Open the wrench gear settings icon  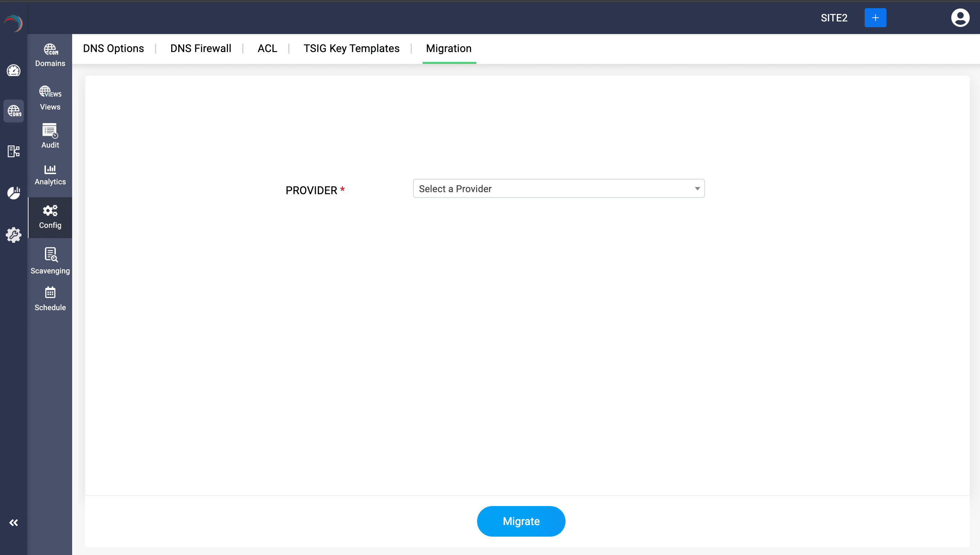(x=14, y=235)
